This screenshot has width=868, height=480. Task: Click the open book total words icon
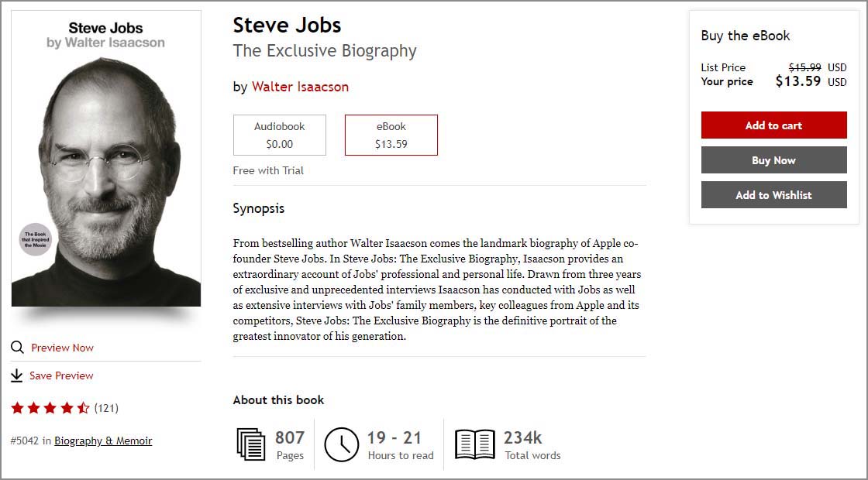pyautogui.click(x=474, y=444)
